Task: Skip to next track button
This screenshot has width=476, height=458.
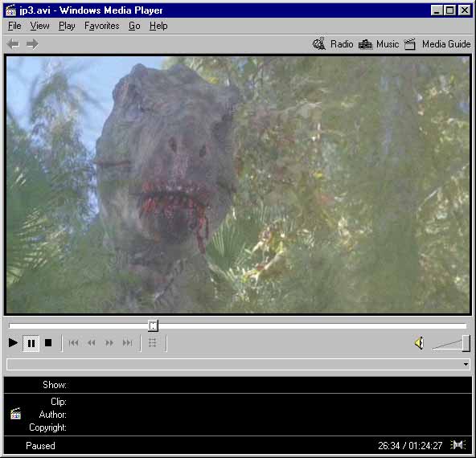Action: (x=128, y=343)
